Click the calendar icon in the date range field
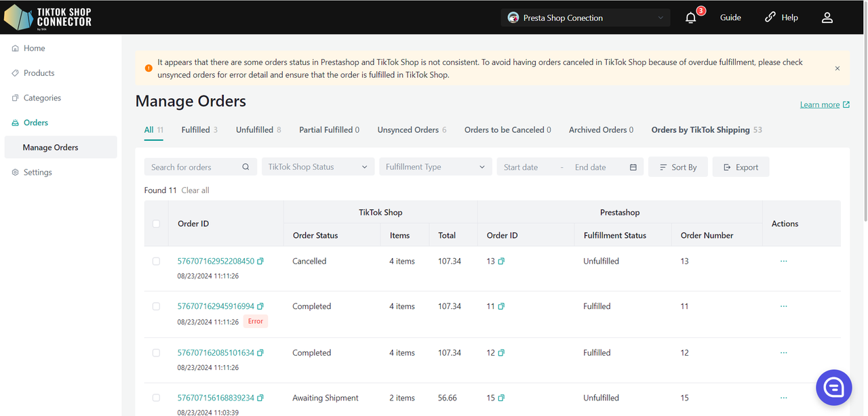 click(633, 167)
